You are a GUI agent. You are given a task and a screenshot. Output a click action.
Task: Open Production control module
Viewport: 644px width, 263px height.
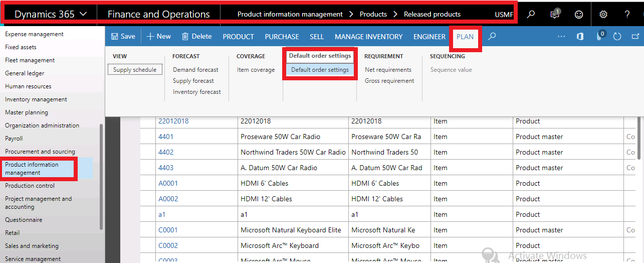30,186
